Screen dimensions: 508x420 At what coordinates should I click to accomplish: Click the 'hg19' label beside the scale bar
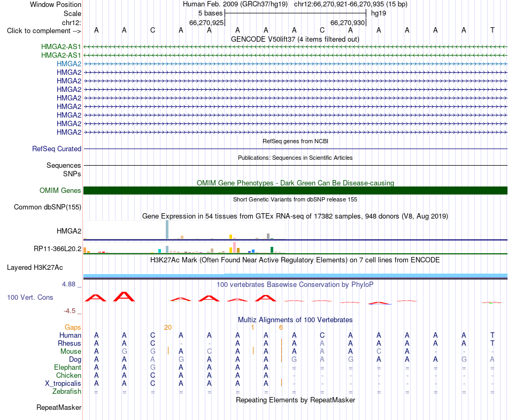(379, 13)
